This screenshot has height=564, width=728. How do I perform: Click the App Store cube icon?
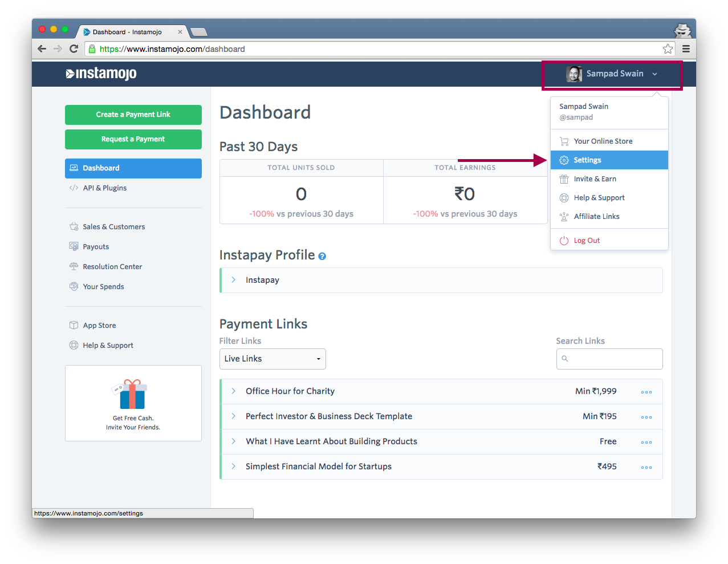[x=74, y=325]
